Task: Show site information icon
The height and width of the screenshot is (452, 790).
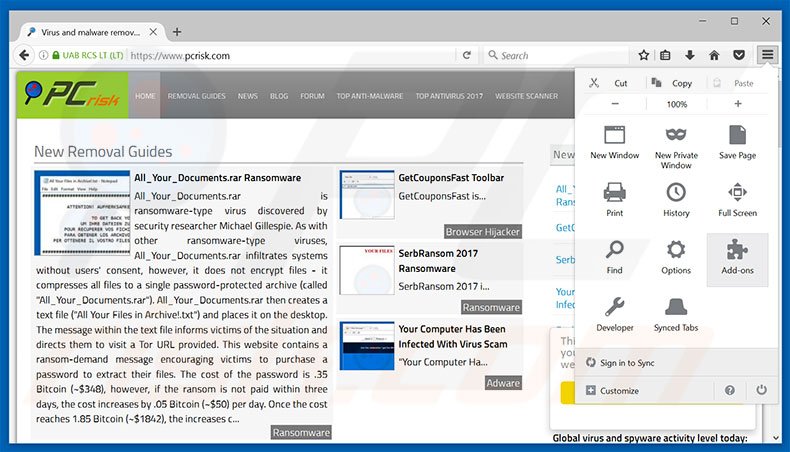Action: (43, 55)
